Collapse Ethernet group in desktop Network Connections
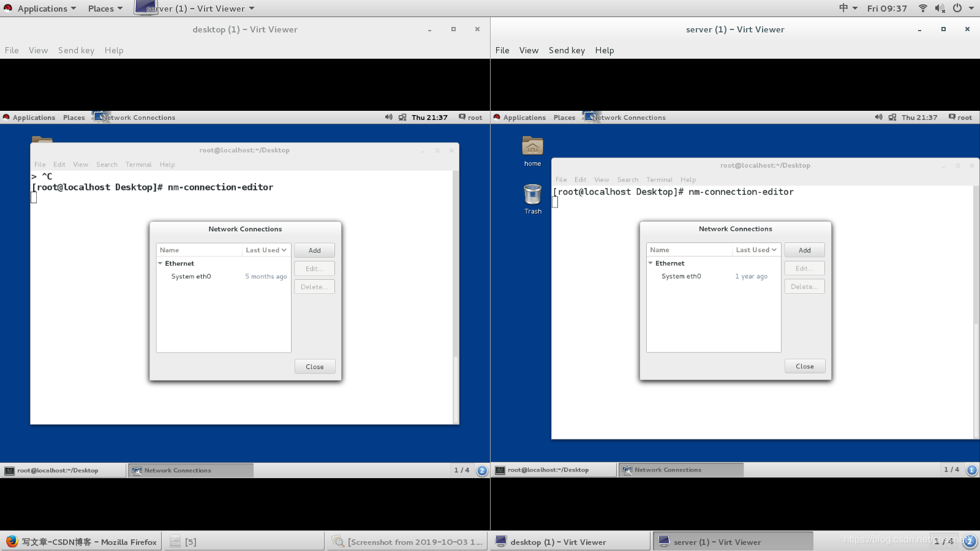The width and height of the screenshot is (980, 551). [160, 263]
